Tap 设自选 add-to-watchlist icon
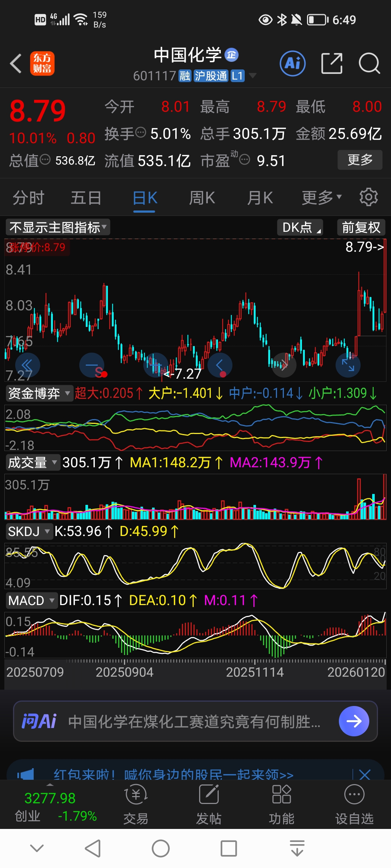 click(x=354, y=804)
